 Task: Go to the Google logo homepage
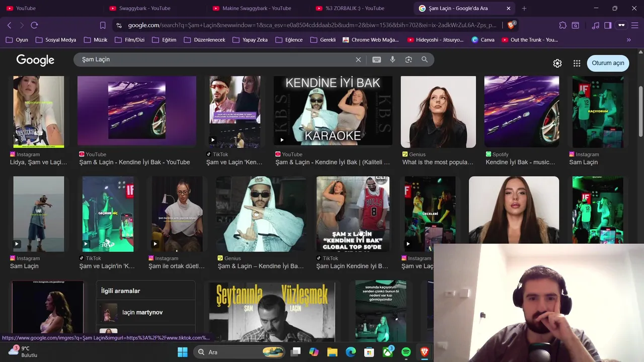(x=35, y=60)
